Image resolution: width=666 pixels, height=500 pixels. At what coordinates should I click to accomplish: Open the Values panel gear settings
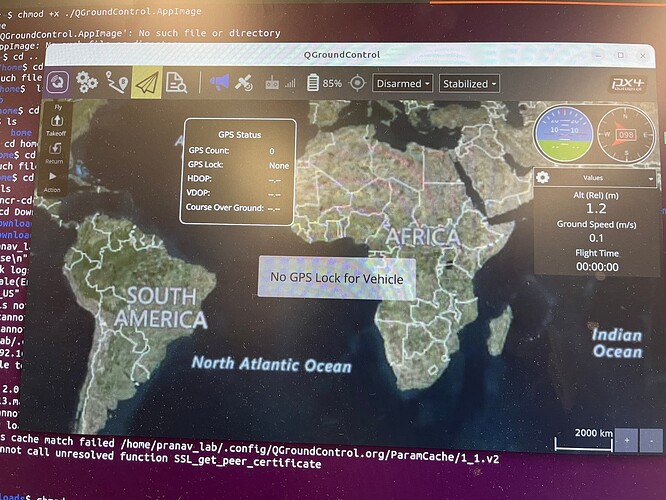click(542, 177)
